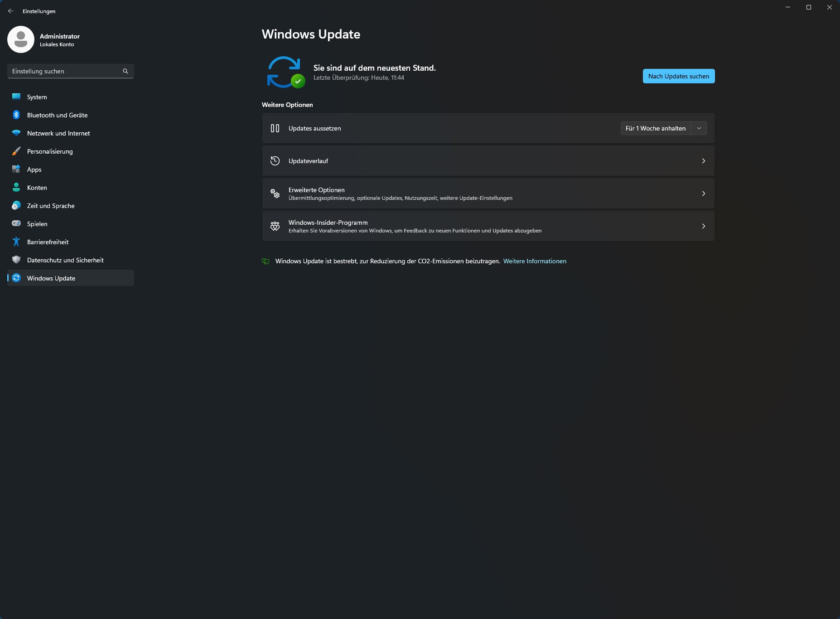The height and width of the screenshot is (619, 840).
Task: Click the gears icon beside Erweiterte Optionen
Action: point(275,193)
